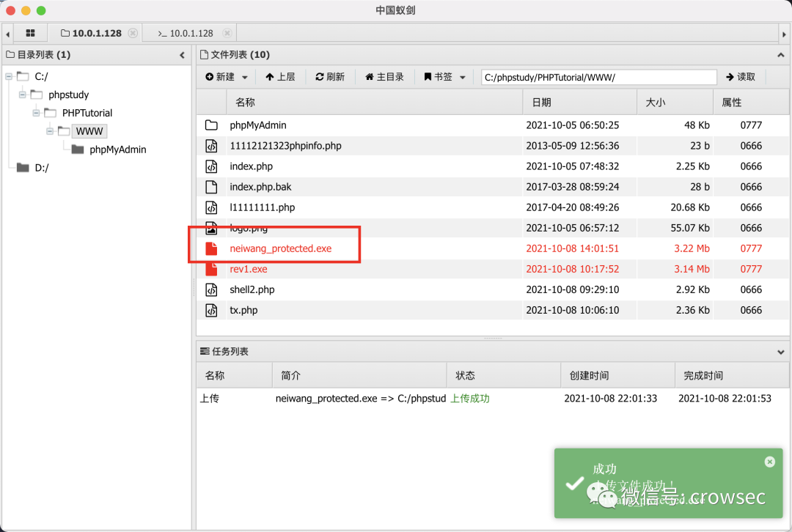Click the index.php.bak file icon

coord(212,187)
